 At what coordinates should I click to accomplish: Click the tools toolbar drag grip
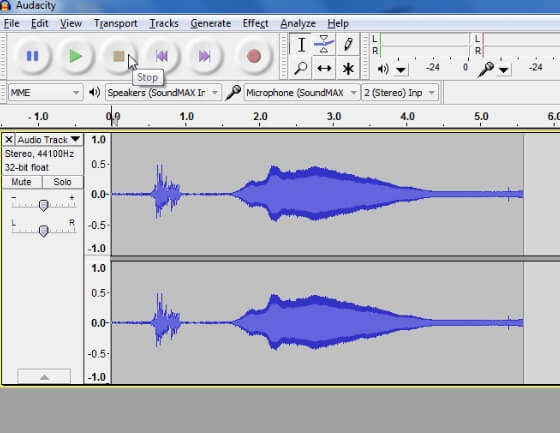point(284,56)
